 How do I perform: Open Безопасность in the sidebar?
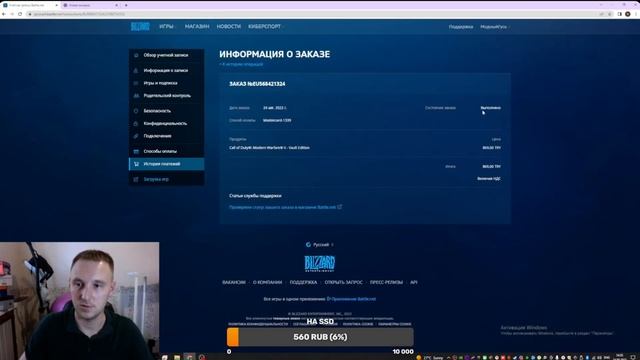coord(167,111)
